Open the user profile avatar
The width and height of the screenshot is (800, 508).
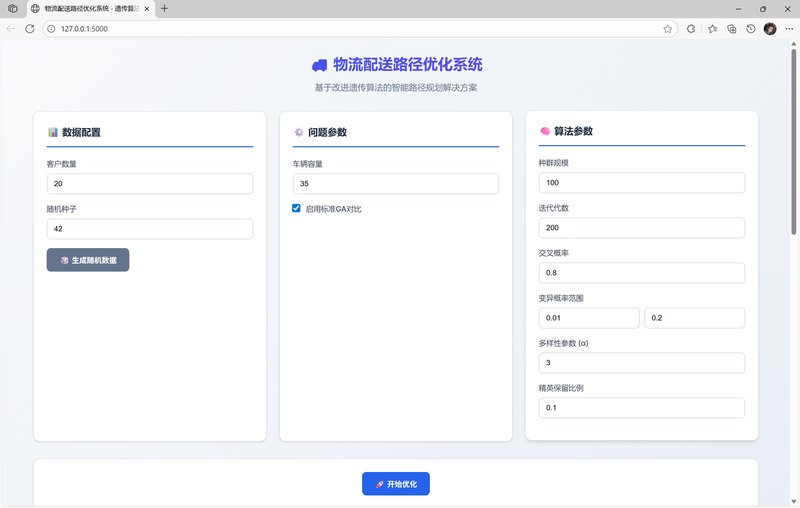[x=770, y=29]
